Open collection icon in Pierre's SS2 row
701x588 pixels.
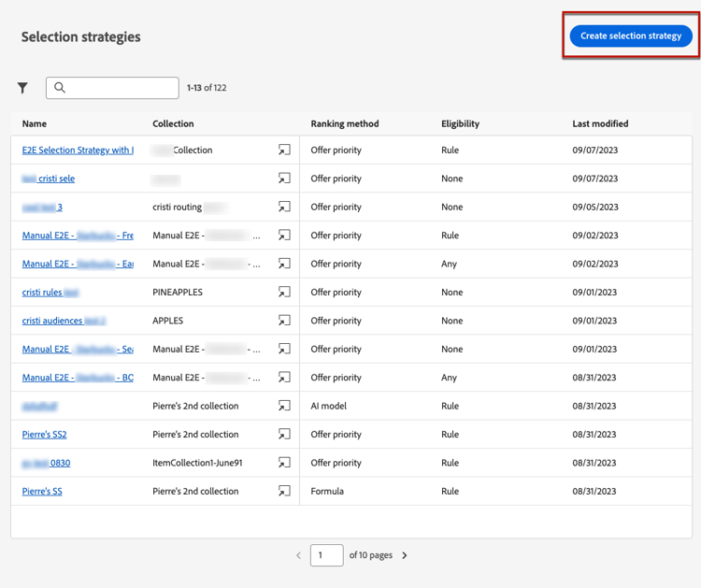pyautogui.click(x=284, y=435)
